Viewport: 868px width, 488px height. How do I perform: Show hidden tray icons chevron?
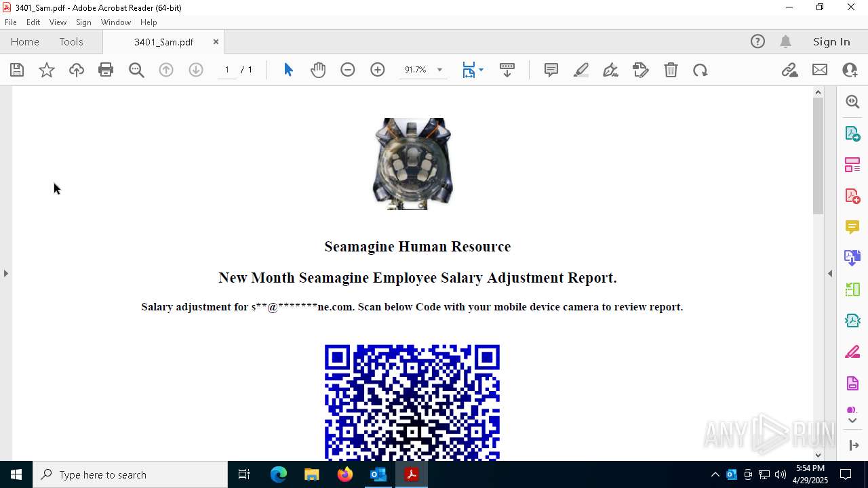(x=715, y=474)
